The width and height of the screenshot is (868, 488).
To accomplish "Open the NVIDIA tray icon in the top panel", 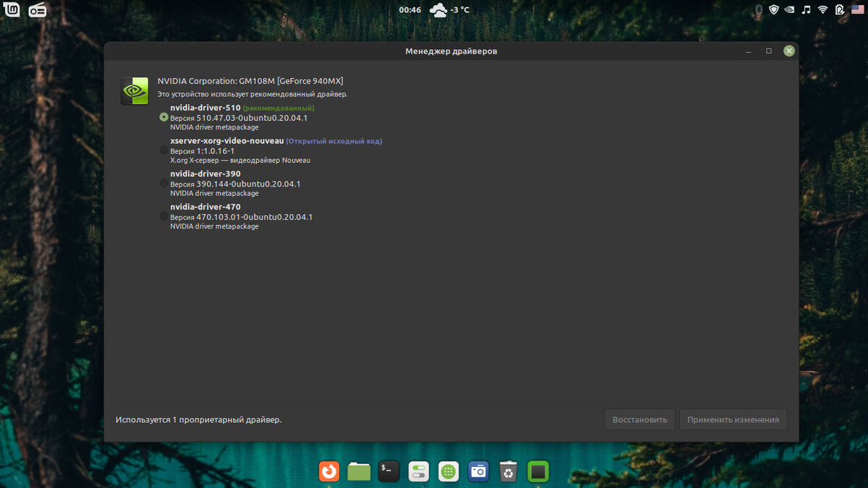I will pos(791,9).
